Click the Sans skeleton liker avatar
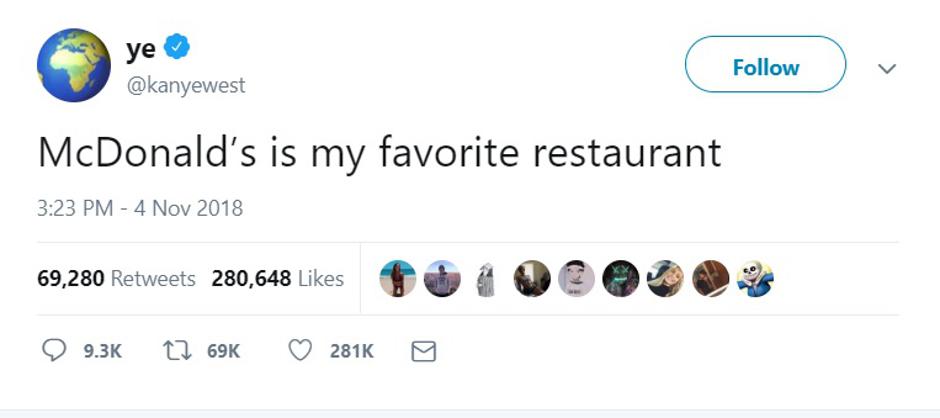This screenshot has width=940, height=418. [x=756, y=279]
